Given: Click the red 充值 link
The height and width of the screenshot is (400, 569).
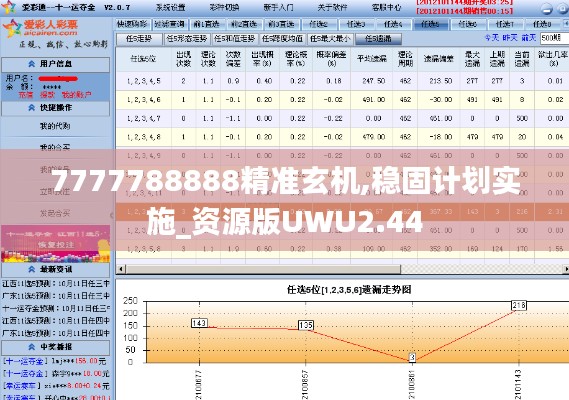Looking at the screenshot, I should pos(26,95).
